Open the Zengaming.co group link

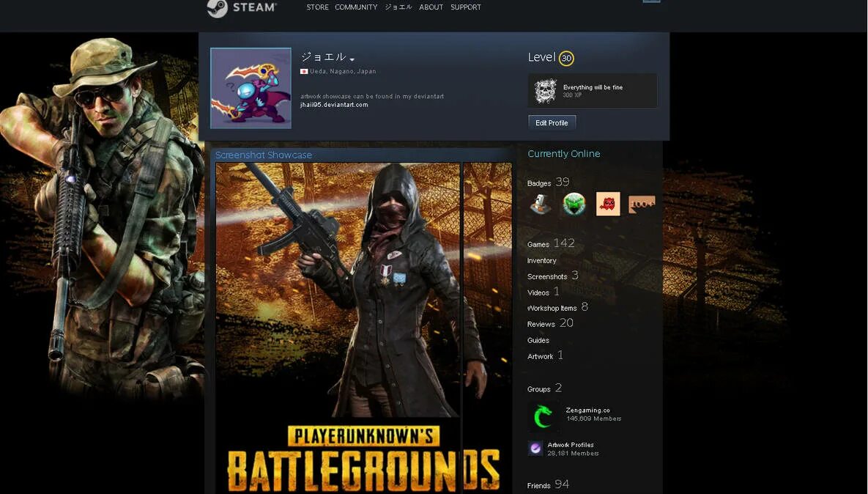[x=587, y=410]
